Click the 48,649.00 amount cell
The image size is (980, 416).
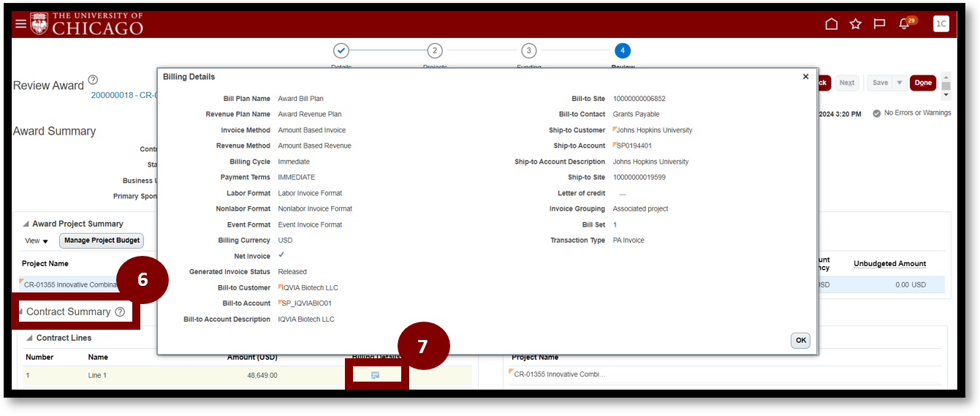(x=262, y=375)
